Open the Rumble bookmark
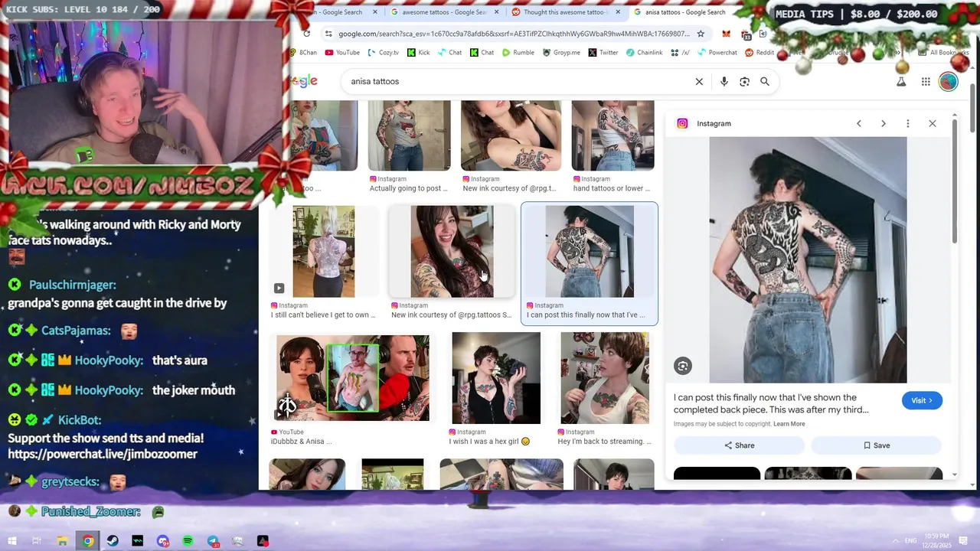The image size is (980, 551). pyautogui.click(x=518, y=53)
